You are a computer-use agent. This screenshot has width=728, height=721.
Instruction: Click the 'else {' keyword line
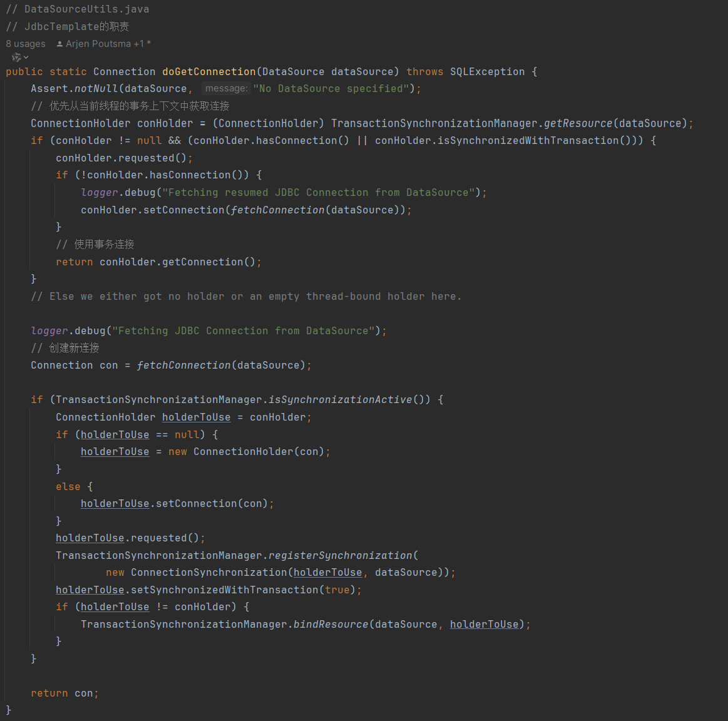coord(74,486)
